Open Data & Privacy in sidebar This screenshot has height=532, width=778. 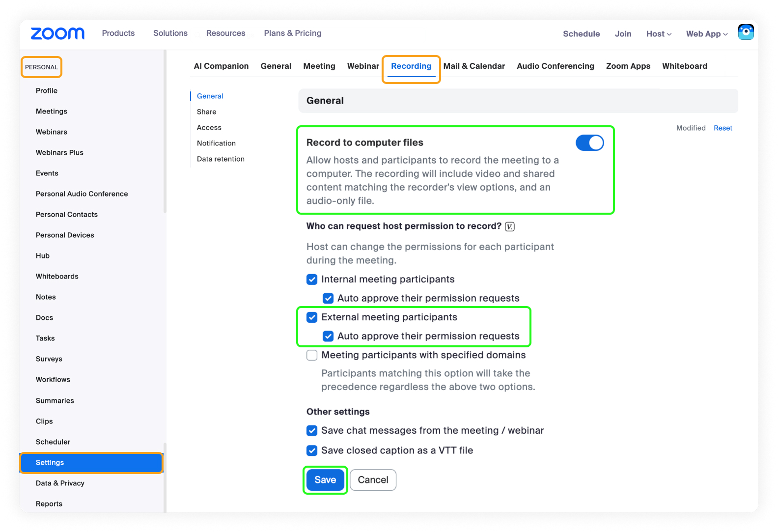click(x=60, y=483)
